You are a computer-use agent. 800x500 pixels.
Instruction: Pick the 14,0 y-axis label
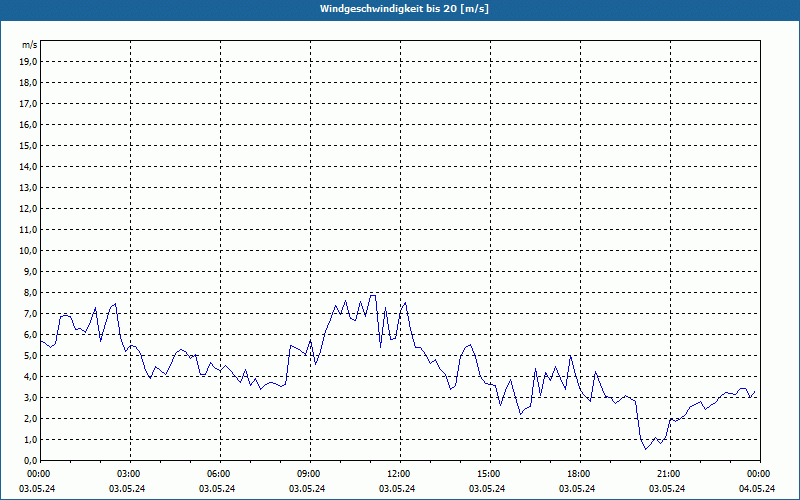pos(28,166)
